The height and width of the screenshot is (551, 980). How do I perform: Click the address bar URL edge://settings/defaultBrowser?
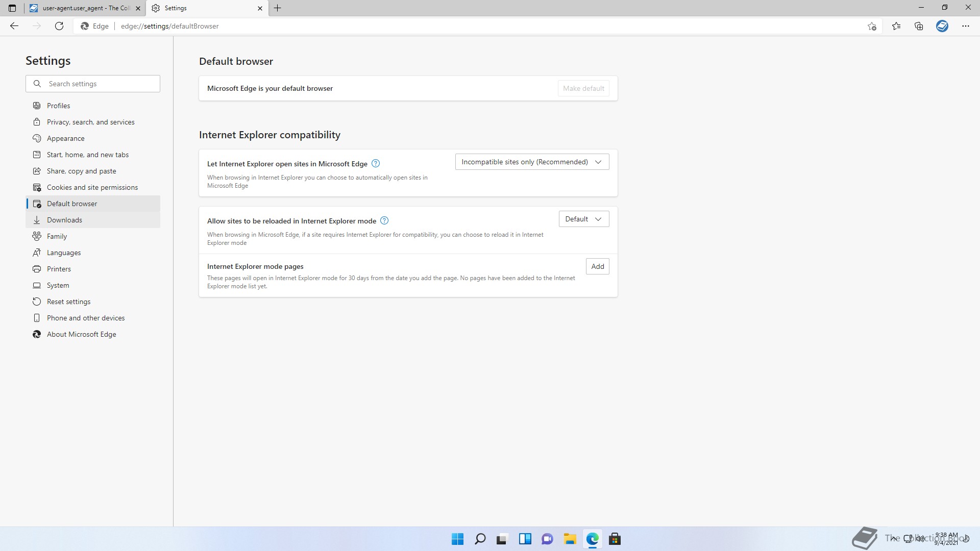pos(169,26)
